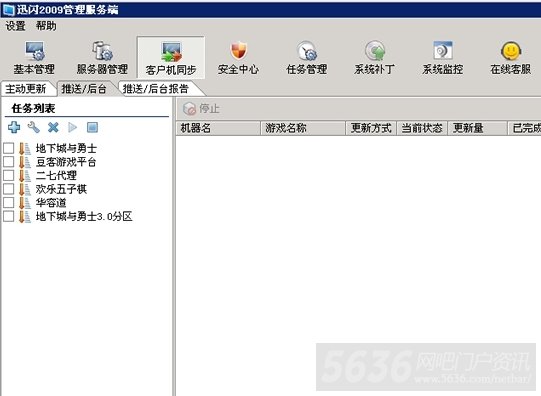Open 基本管理 toolbar section
Image resolution: width=541 pixels, height=396 pixels.
coord(34,58)
